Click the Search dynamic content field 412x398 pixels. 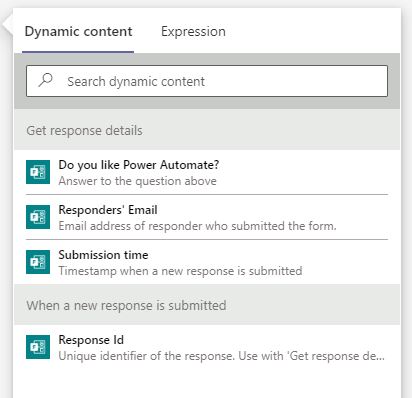click(x=207, y=81)
